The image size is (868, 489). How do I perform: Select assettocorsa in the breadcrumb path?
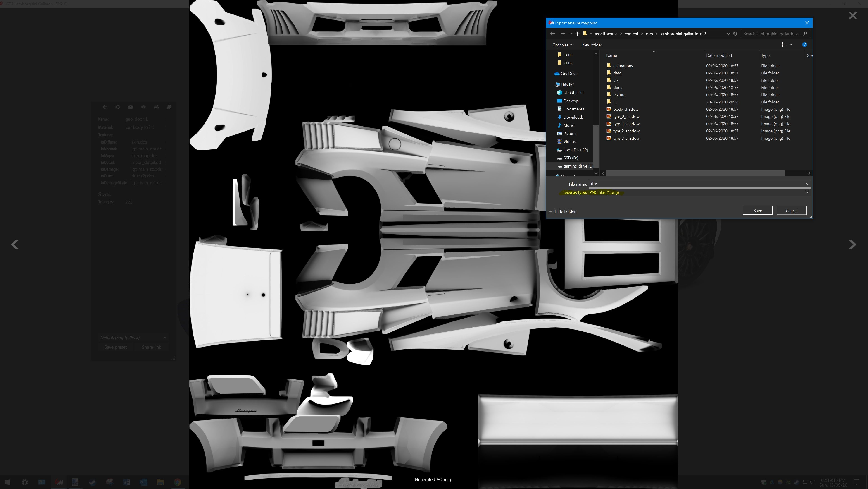606,34
